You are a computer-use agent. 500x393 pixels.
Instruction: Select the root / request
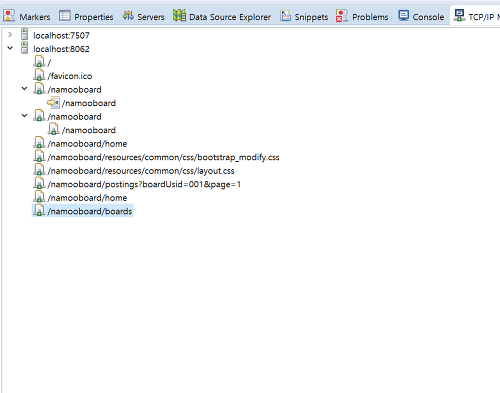[x=49, y=63]
